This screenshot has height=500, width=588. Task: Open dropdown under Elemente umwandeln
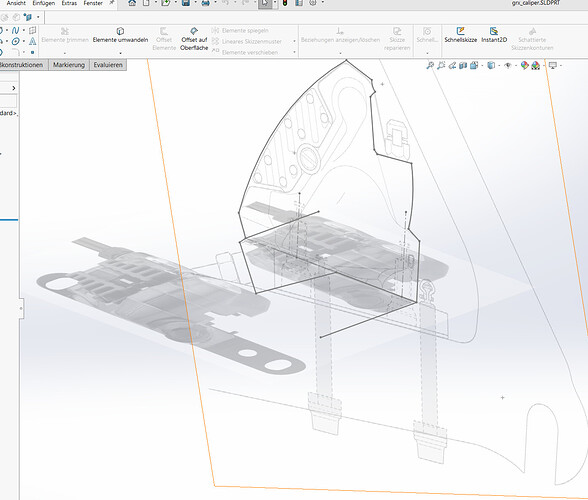tap(120, 53)
